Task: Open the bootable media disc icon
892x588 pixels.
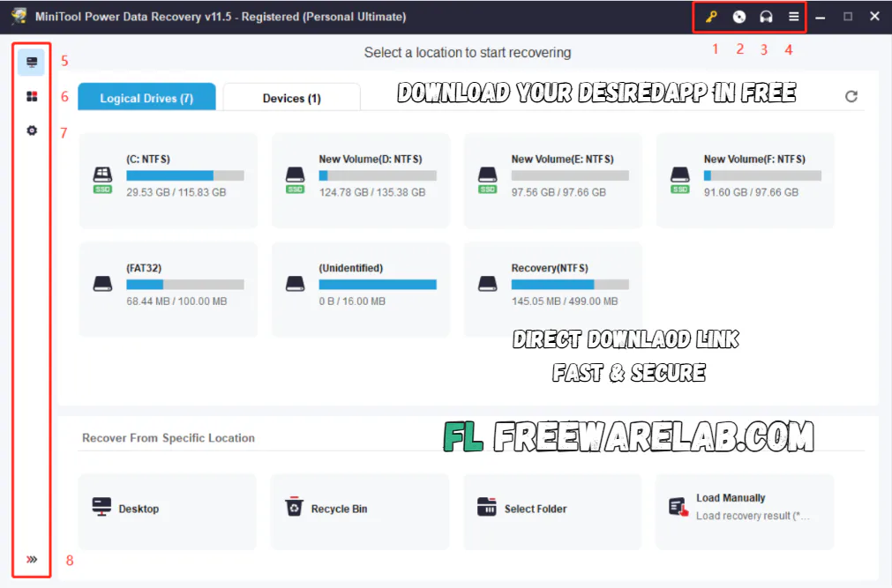Action: (738, 17)
